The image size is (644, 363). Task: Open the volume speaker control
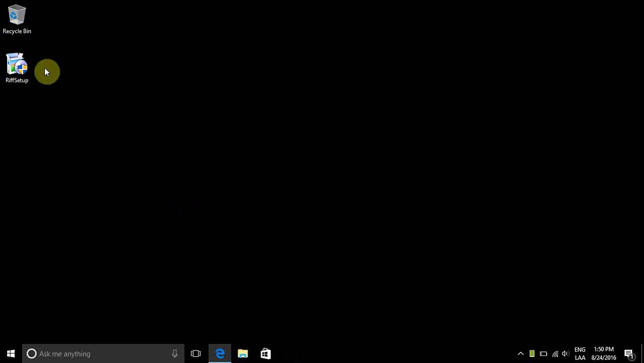tap(565, 354)
